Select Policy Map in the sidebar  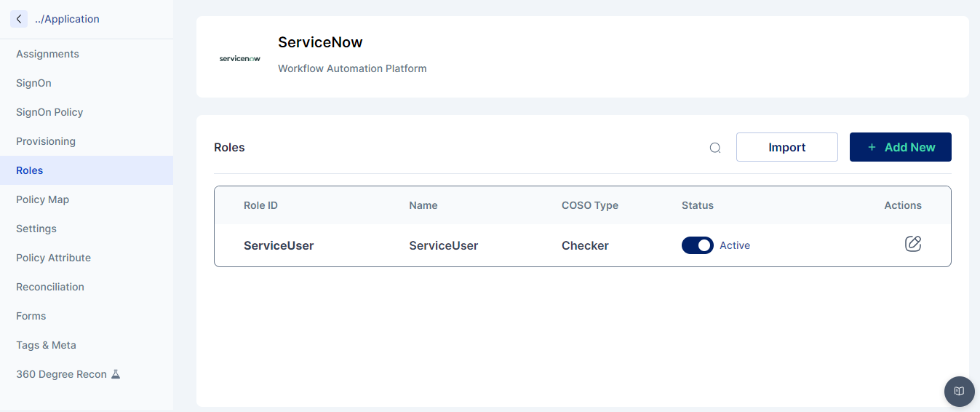tap(43, 199)
